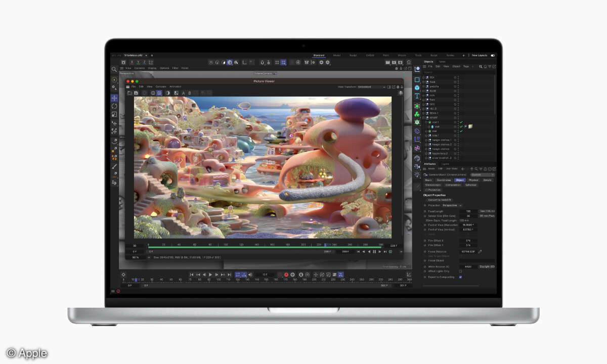607x364 pixels.
Task: Toggle Export to Compositing checkbox
Action: 460,277
